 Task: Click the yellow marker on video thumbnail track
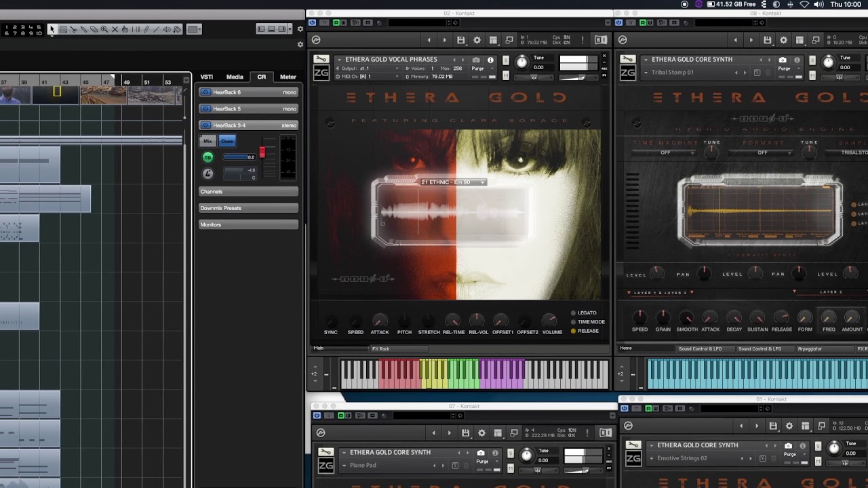[57, 91]
